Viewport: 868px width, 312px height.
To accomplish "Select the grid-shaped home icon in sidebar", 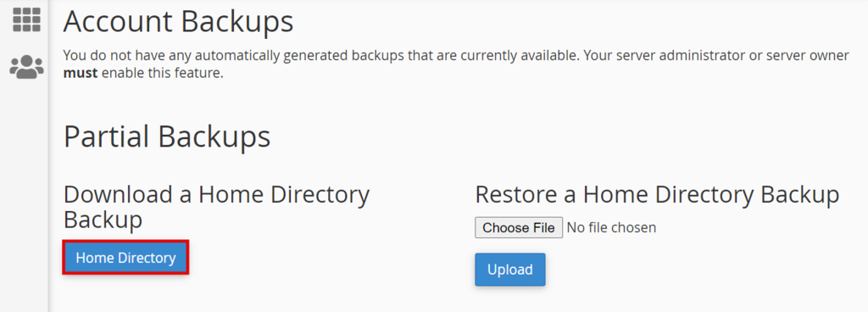I will [x=26, y=19].
